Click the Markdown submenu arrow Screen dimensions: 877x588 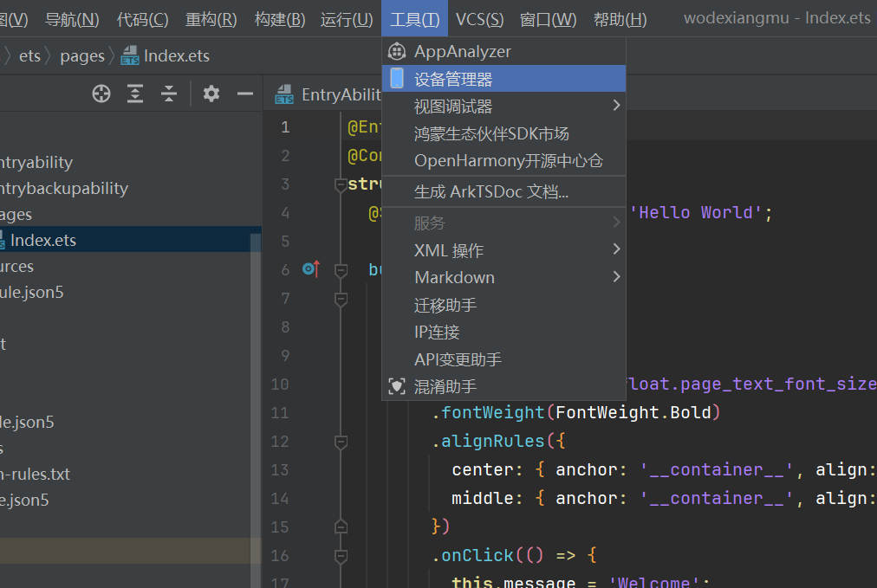pos(616,276)
